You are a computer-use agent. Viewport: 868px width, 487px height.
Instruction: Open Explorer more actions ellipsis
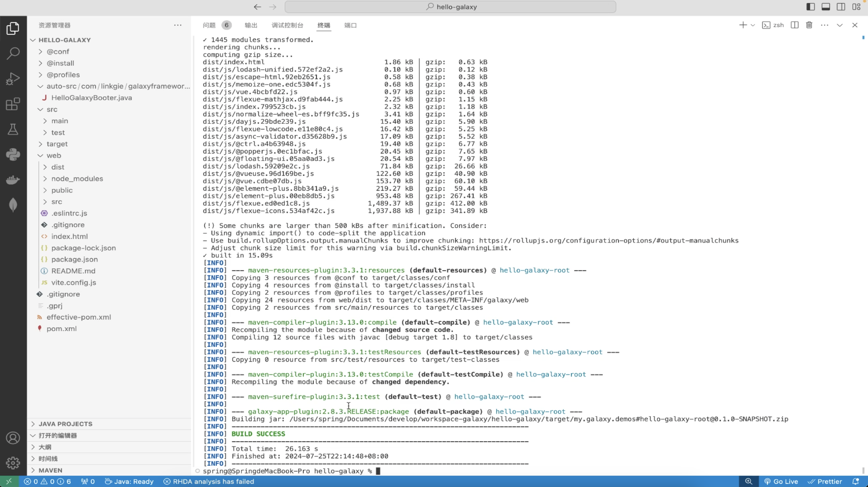(178, 25)
